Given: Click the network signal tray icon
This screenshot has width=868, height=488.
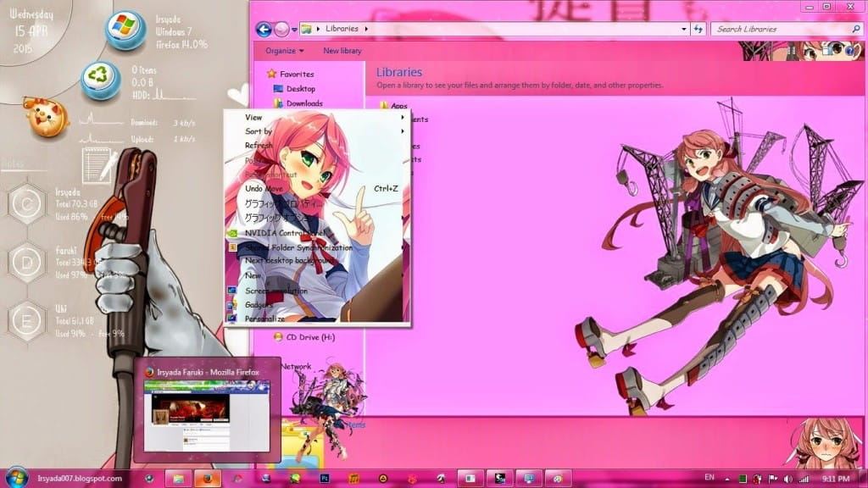Looking at the screenshot, I should [x=804, y=479].
